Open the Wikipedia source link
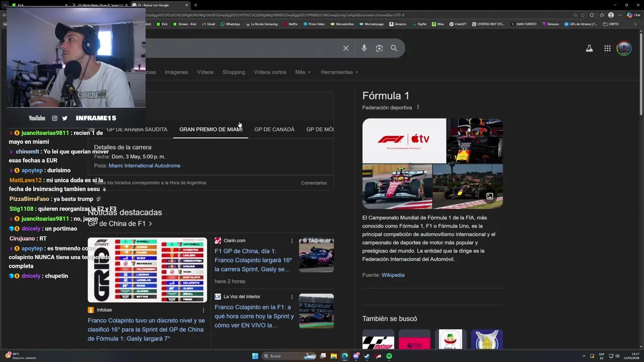Image resolution: width=644 pixels, height=362 pixels. pyautogui.click(x=393, y=275)
